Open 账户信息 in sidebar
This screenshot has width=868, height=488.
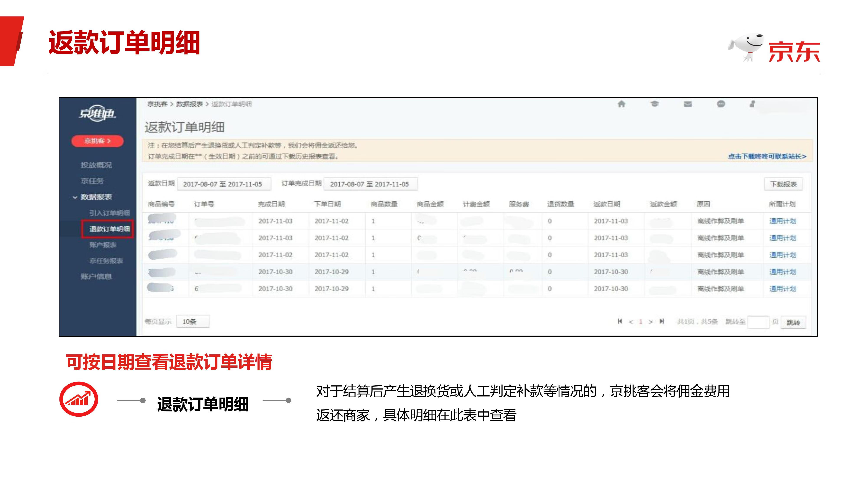point(96,277)
